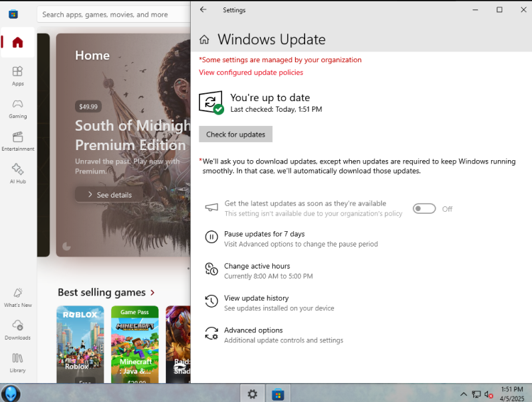Open Entertainment section in Microsoft Store
532x402 pixels.
[x=17, y=141]
